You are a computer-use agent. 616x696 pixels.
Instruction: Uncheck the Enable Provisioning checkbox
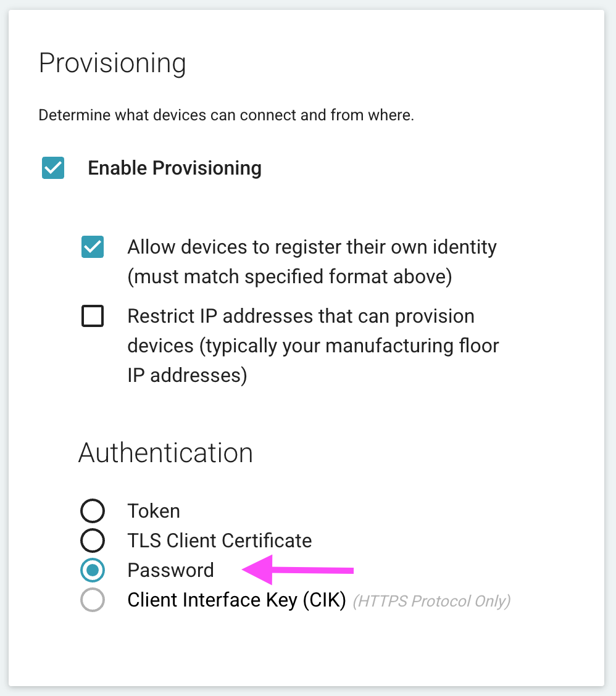point(53,168)
